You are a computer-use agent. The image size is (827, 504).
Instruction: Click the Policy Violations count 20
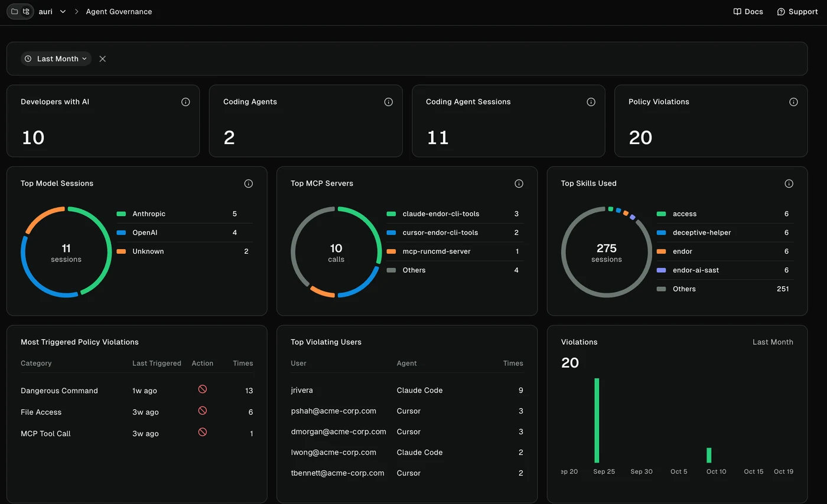[640, 138]
